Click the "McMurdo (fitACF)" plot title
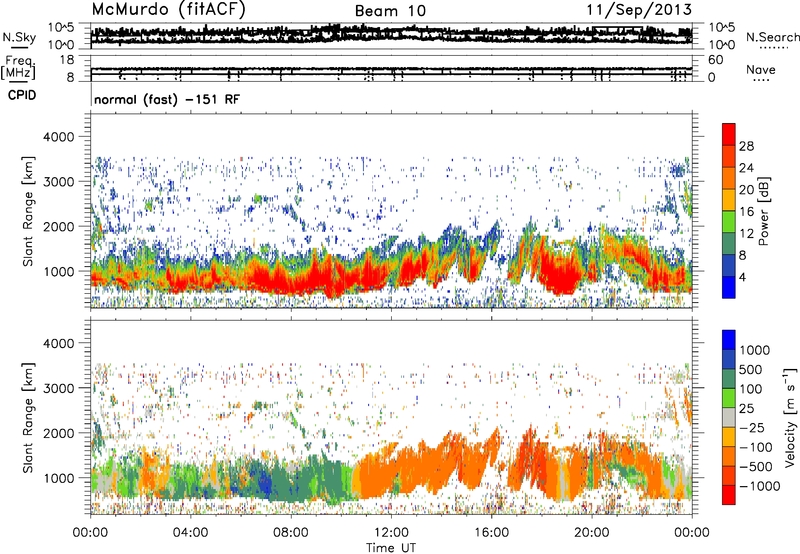The image size is (800, 554). click(x=169, y=10)
